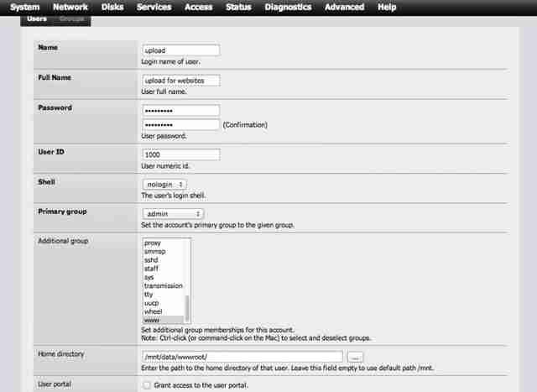The image size is (537, 392).
Task: Expand the Primary group admin dropdown
Action: (x=173, y=214)
